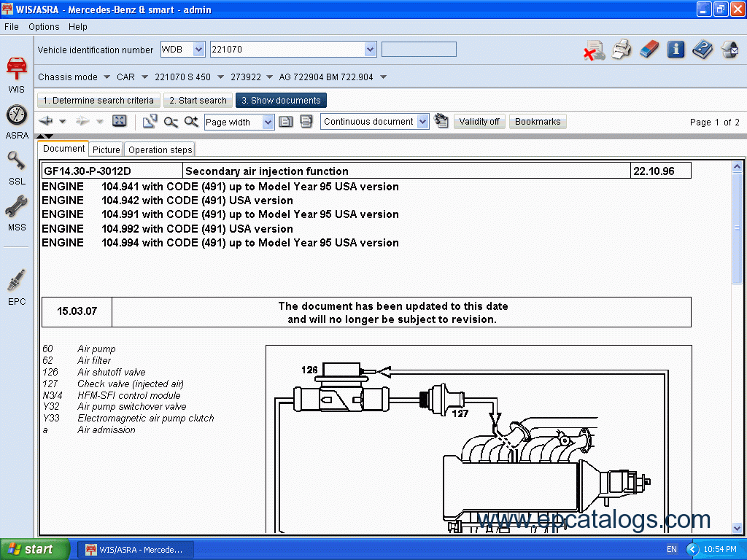
Task: Click the HFM-SFI control module legend
Action: click(x=128, y=395)
